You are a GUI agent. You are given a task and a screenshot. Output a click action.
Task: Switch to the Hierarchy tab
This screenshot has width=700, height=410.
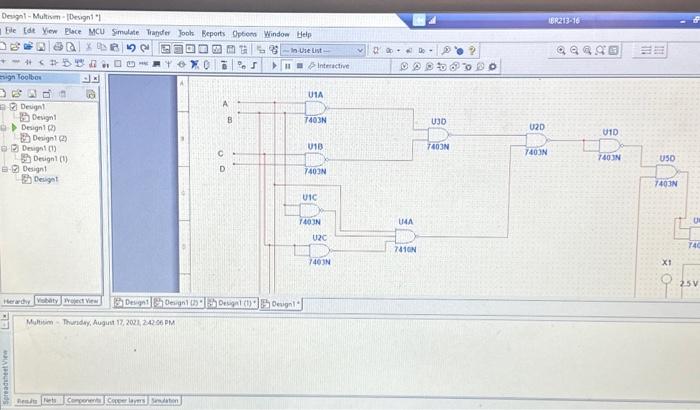coord(17,301)
